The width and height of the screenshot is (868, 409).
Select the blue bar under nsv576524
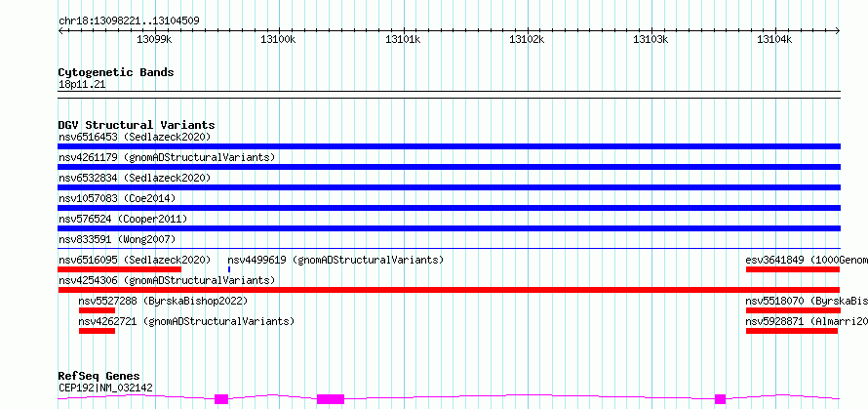[x=449, y=228]
